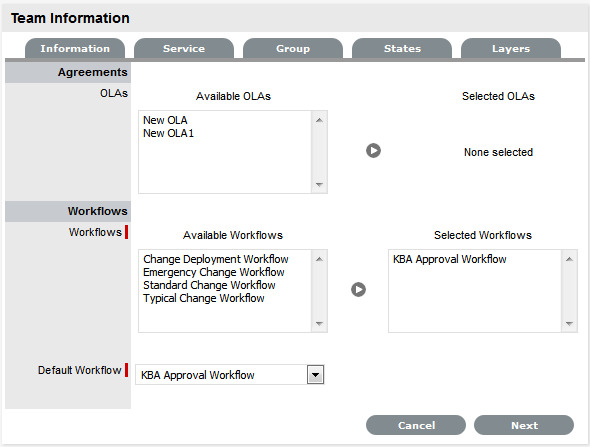Click up arrow in Selected Workflows scrollbar
The image size is (590, 447).
[569, 259]
